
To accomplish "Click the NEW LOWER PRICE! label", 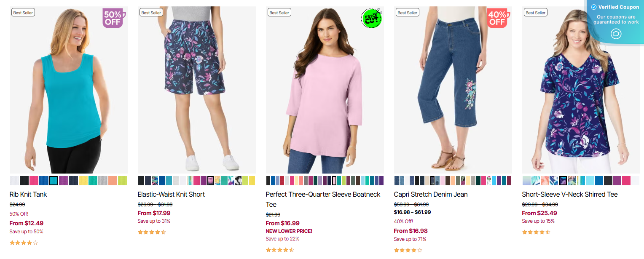I will (x=289, y=231).
